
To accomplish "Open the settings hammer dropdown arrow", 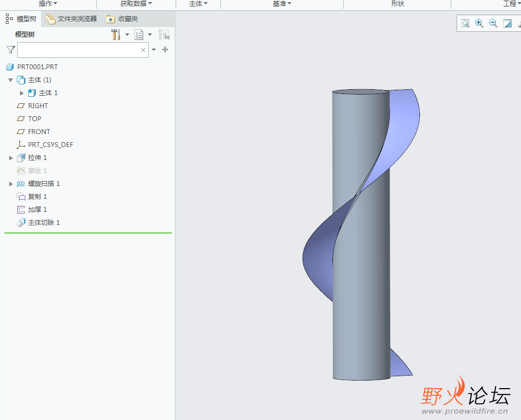I will [x=127, y=35].
